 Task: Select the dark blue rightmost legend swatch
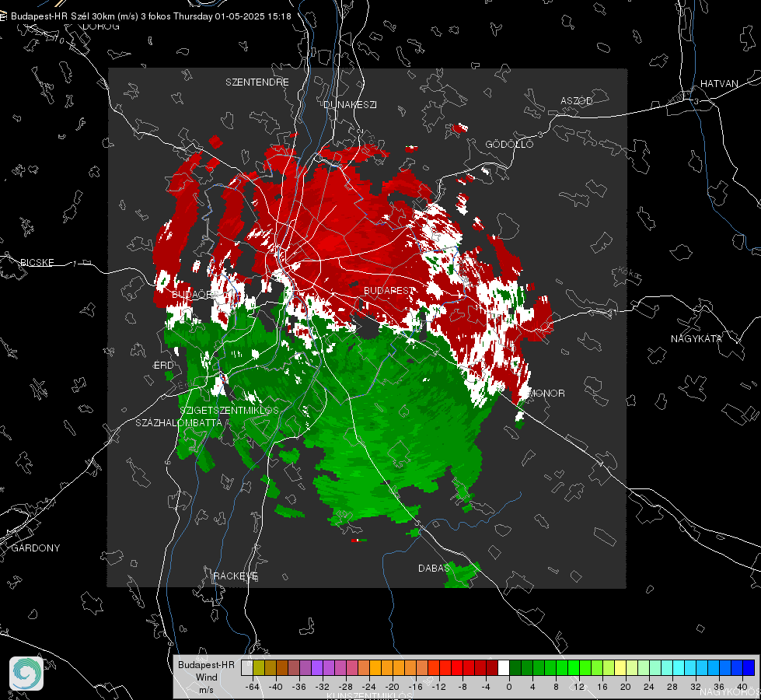[749, 668]
